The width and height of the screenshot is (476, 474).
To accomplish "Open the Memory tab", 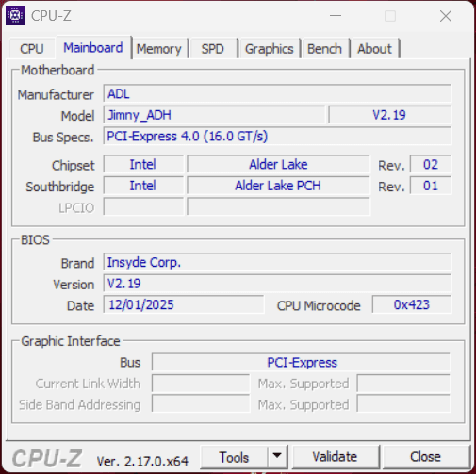I will point(159,49).
